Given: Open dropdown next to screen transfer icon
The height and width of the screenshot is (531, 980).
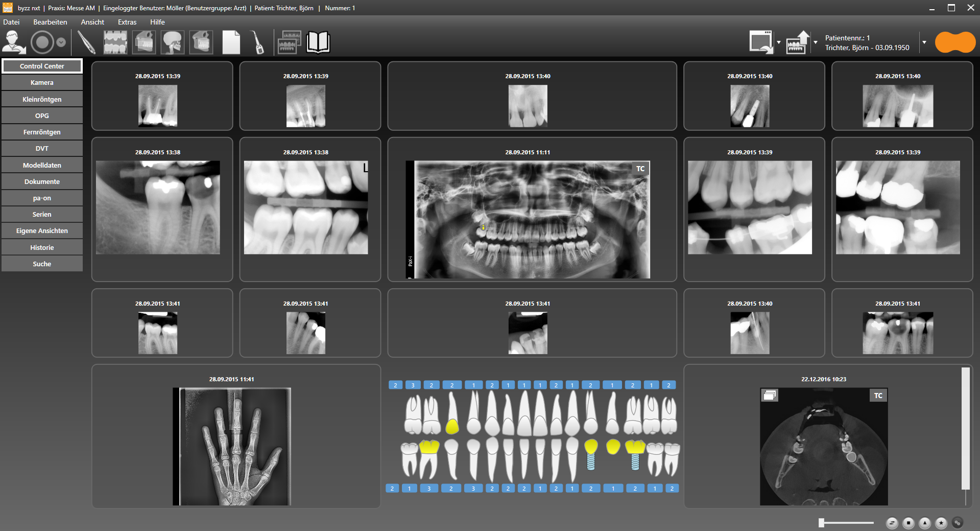Looking at the screenshot, I should [779, 42].
